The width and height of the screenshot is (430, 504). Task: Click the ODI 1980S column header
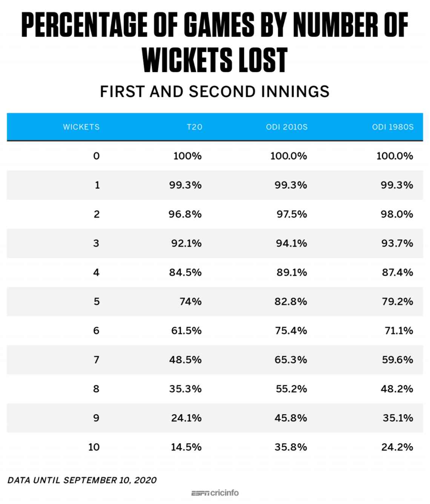tap(393, 127)
